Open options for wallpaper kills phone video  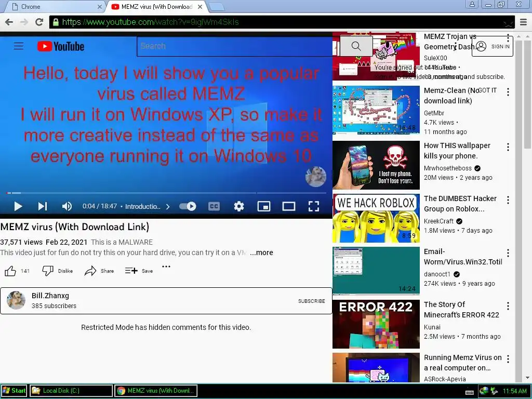click(x=508, y=147)
